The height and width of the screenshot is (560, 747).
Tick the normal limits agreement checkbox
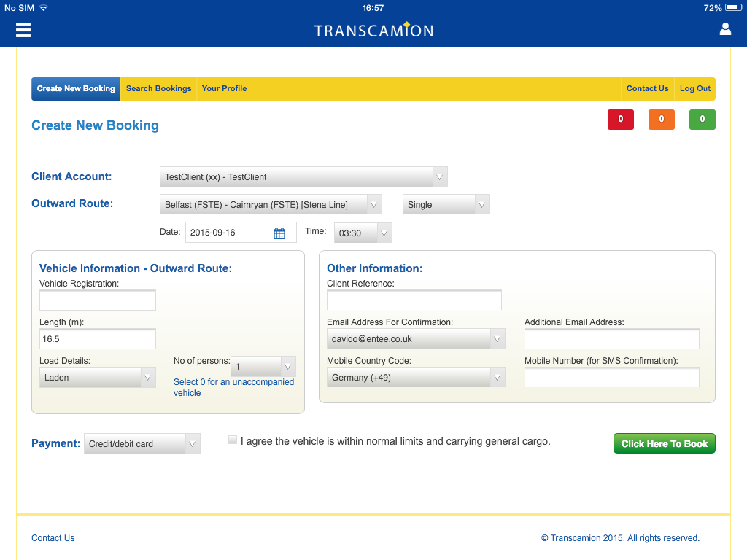click(233, 440)
